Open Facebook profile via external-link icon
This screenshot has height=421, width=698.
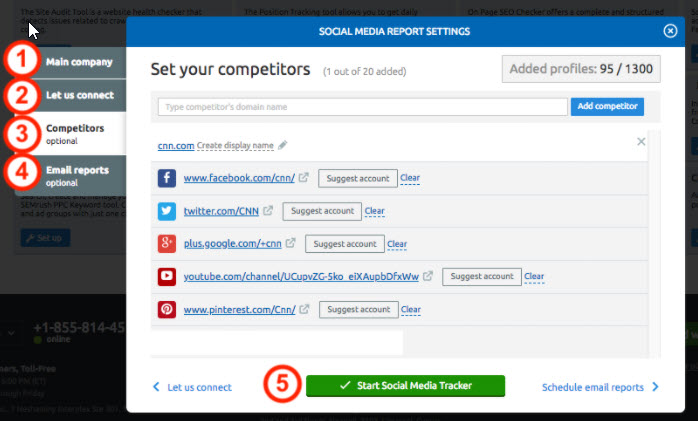click(304, 177)
